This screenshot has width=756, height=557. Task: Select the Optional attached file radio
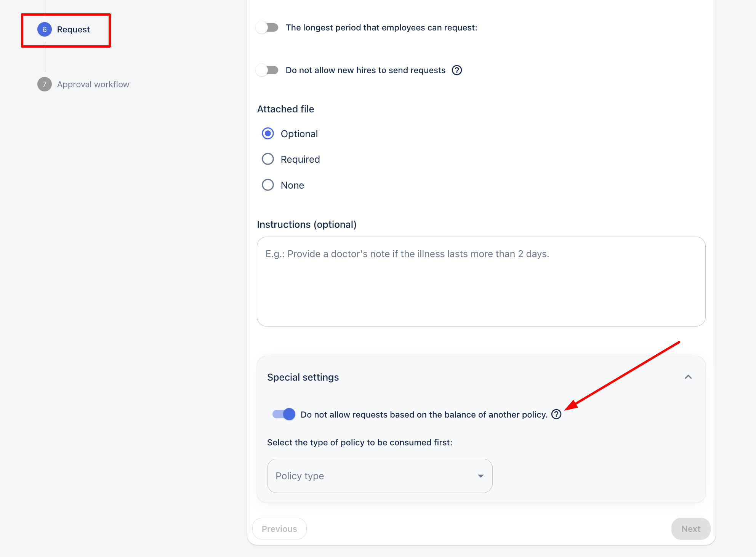268,134
